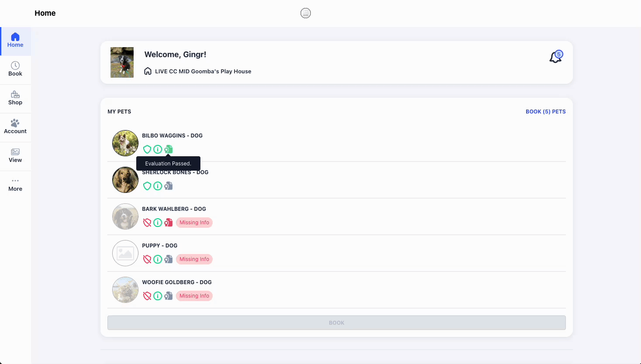
Task: Open the notifications bell icon
Action: click(x=555, y=57)
